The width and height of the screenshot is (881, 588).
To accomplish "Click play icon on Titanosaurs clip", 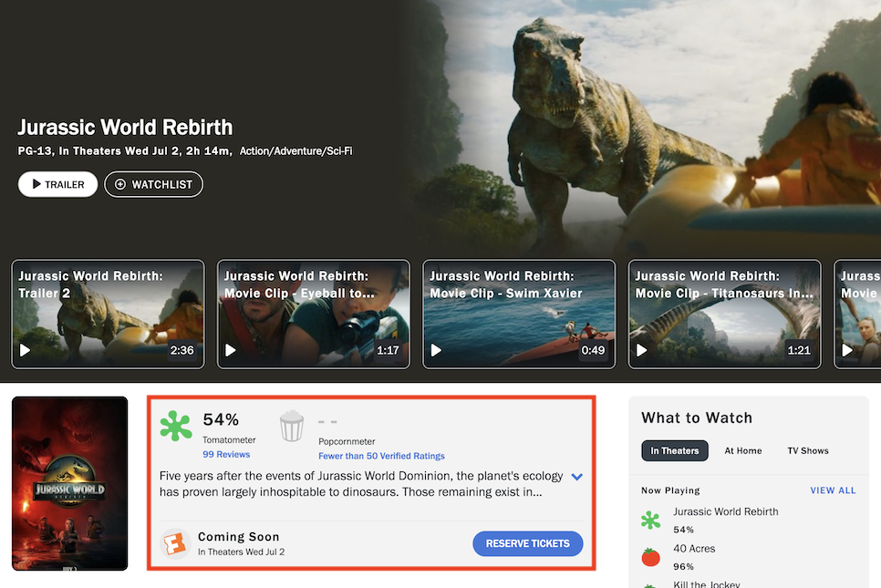I will coord(642,350).
